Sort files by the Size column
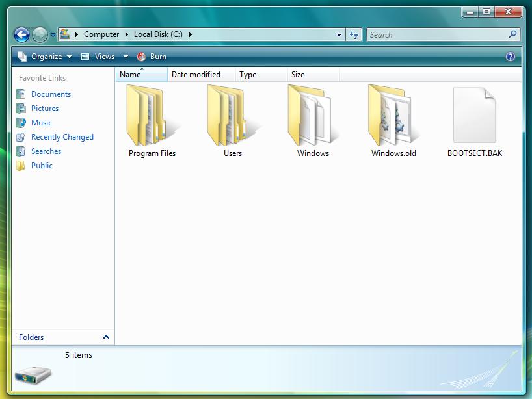Screen dimensions: 532x399 [313, 75]
